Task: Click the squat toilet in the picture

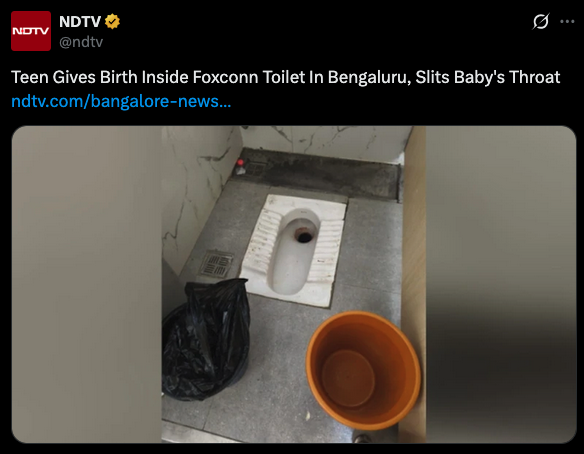Action: pyautogui.click(x=294, y=250)
